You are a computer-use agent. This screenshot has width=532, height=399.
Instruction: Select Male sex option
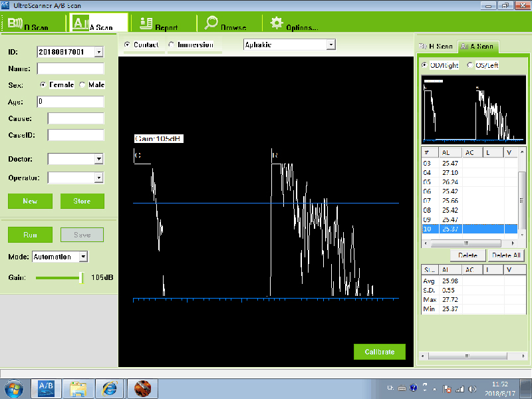(x=82, y=85)
